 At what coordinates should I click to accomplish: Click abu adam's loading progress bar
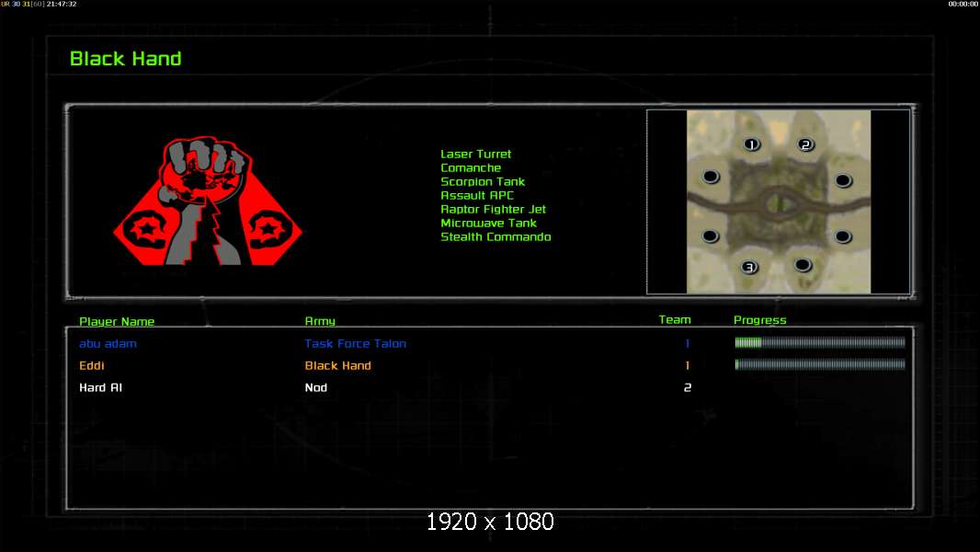[x=820, y=342]
